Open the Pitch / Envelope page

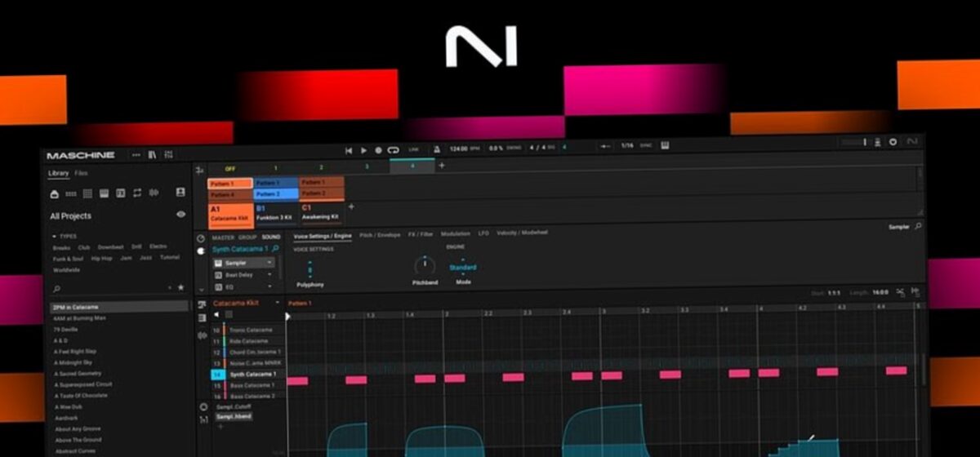380,235
